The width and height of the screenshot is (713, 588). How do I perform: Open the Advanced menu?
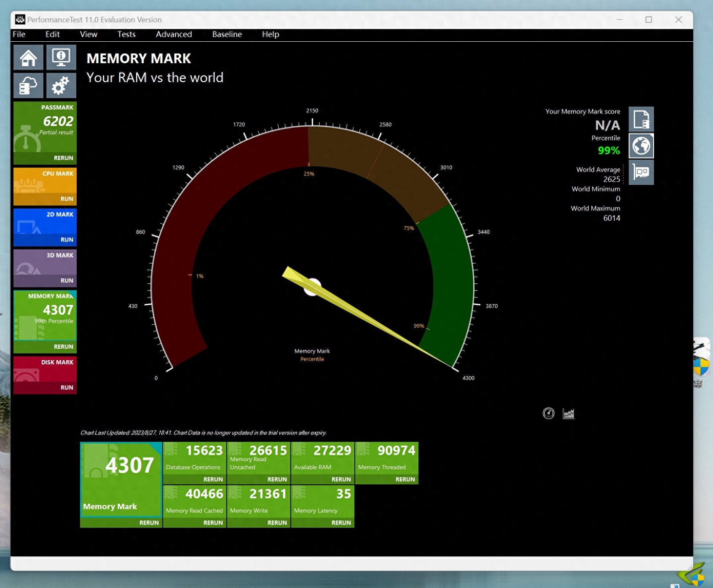(174, 35)
